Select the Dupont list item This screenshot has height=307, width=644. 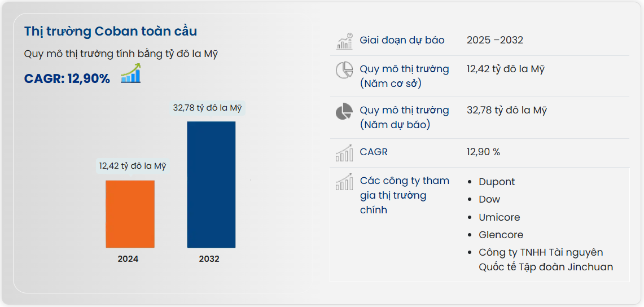coord(497,182)
